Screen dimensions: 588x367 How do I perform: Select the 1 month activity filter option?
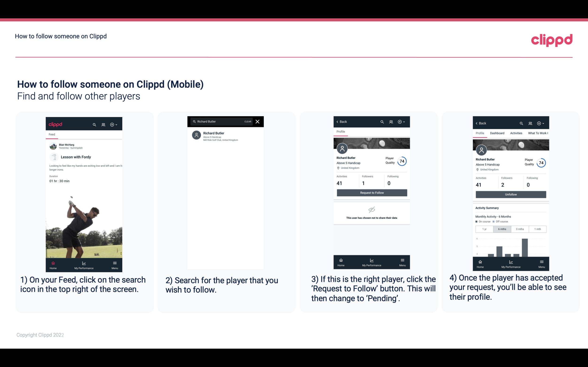tap(537, 229)
